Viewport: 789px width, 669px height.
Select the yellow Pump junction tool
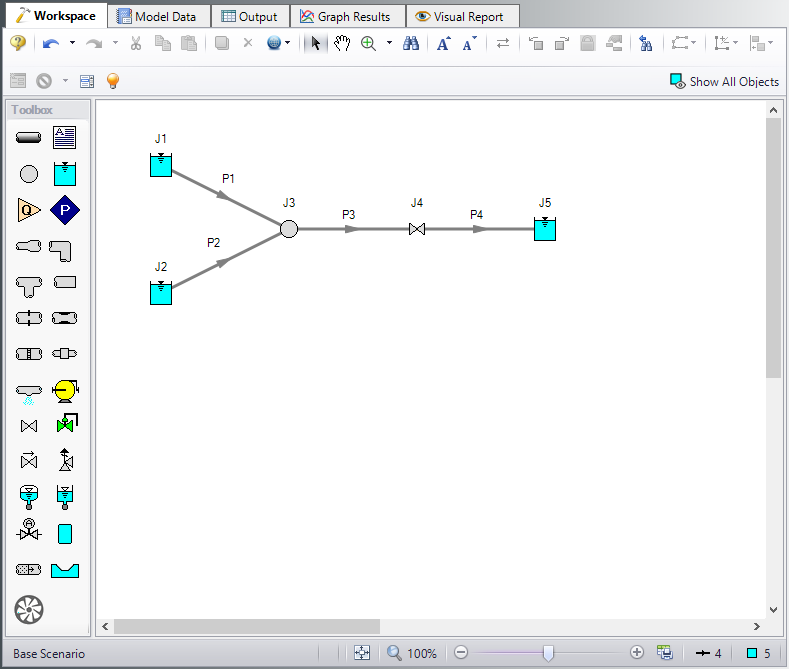point(65,390)
